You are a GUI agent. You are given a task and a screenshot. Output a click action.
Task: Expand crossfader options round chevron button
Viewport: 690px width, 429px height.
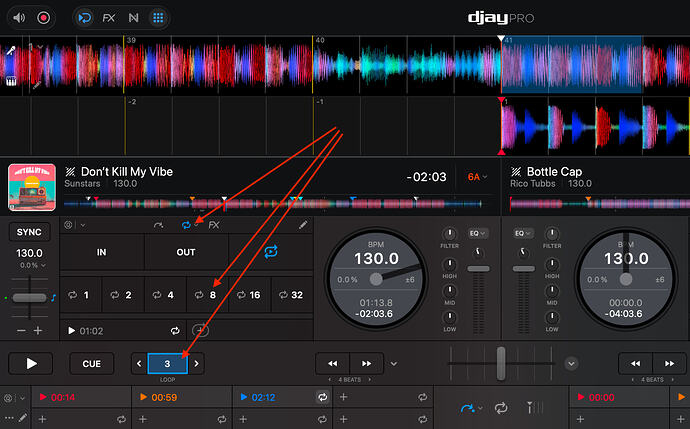(x=571, y=363)
